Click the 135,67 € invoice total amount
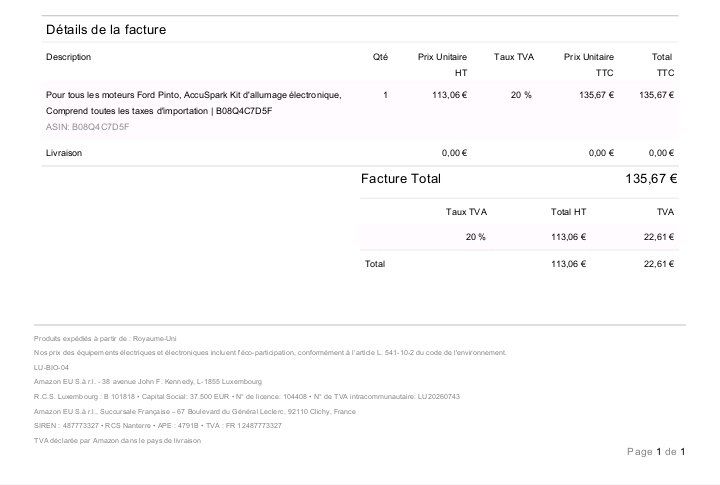Viewport: 720px width, 485px height. [x=651, y=179]
